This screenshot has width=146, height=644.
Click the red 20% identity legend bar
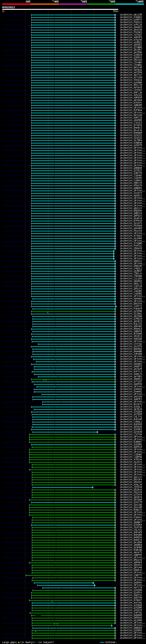tap(16, 4)
